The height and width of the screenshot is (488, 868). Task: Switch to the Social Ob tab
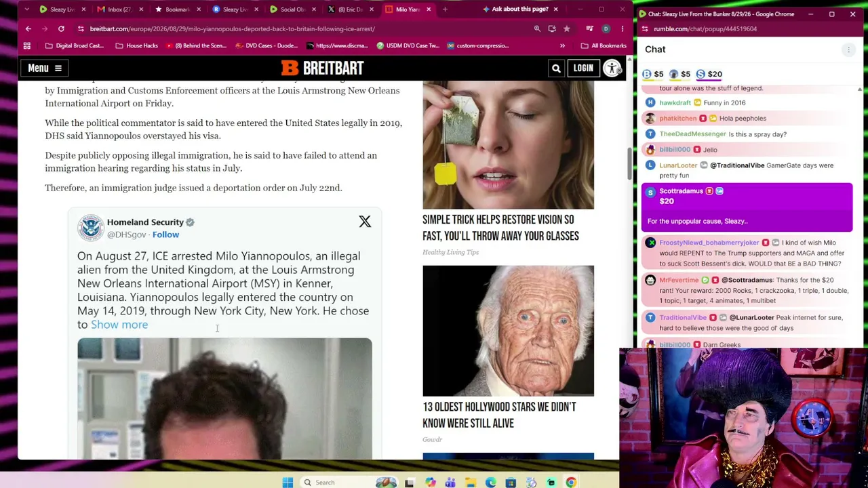coord(292,9)
